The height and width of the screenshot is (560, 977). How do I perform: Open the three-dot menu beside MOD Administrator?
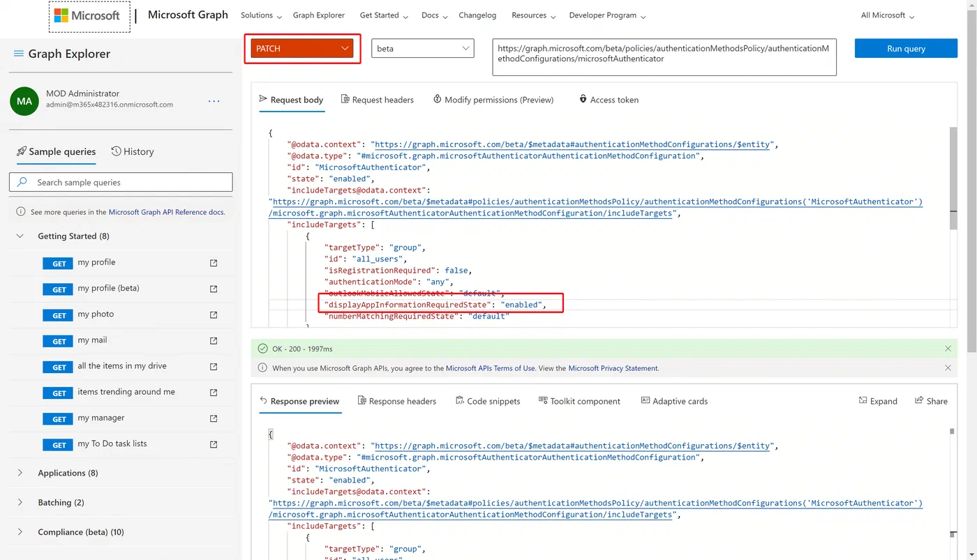tap(214, 101)
